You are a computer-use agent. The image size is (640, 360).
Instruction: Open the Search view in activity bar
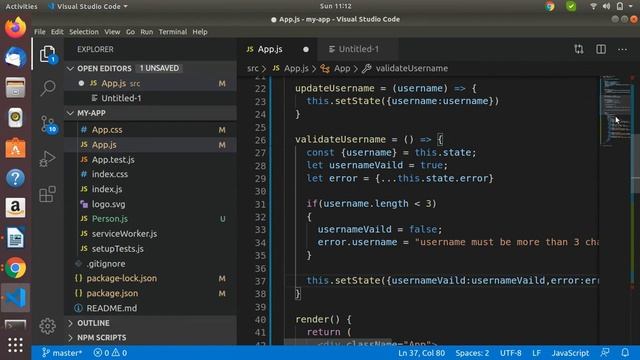click(x=48, y=88)
